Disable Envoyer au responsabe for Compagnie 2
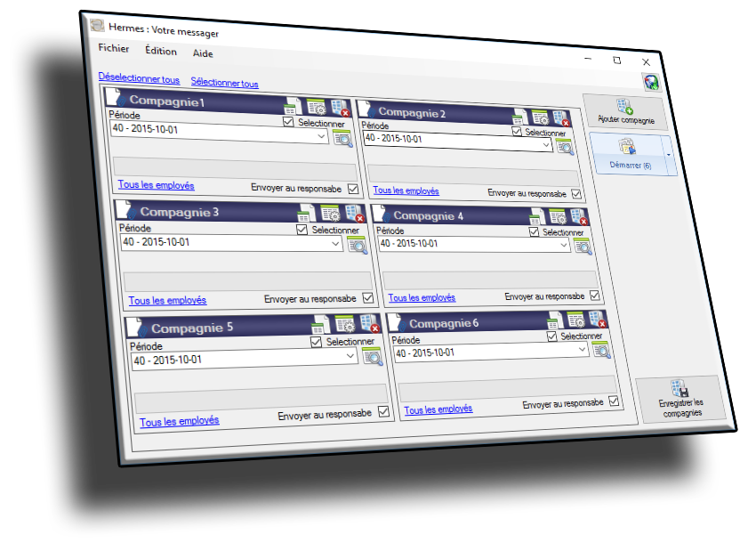 (x=576, y=193)
